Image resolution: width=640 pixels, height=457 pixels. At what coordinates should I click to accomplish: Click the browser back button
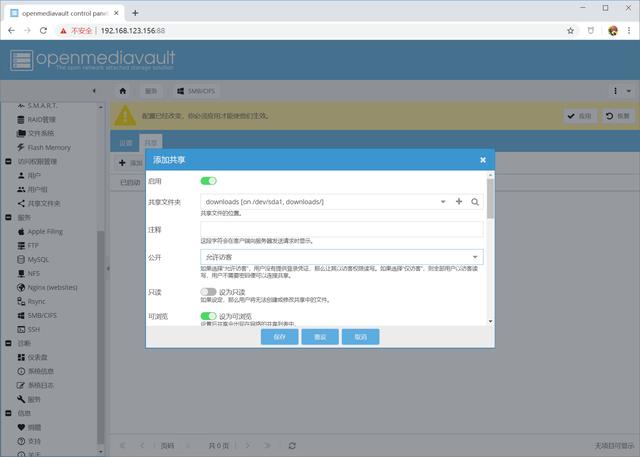11,31
